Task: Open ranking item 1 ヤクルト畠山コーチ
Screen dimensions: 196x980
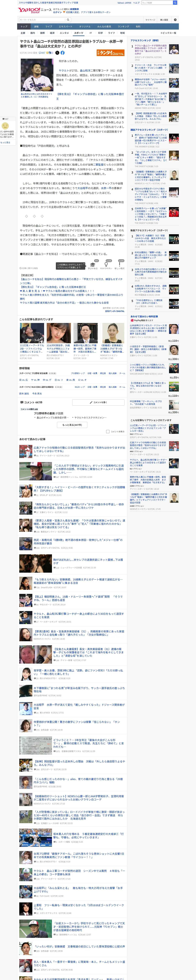Action: (x=151, y=49)
